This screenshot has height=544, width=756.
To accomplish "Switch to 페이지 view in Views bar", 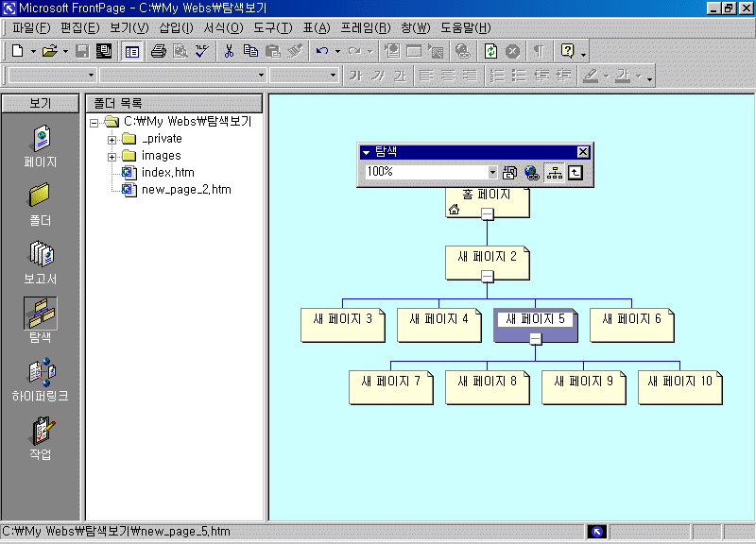I will 41,146.
